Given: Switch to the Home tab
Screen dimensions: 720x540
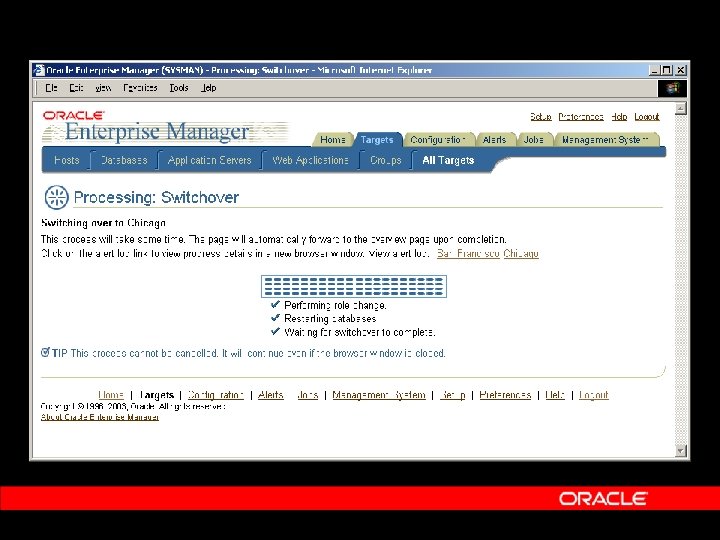Looking at the screenshot, I should (x=332, y=140).
